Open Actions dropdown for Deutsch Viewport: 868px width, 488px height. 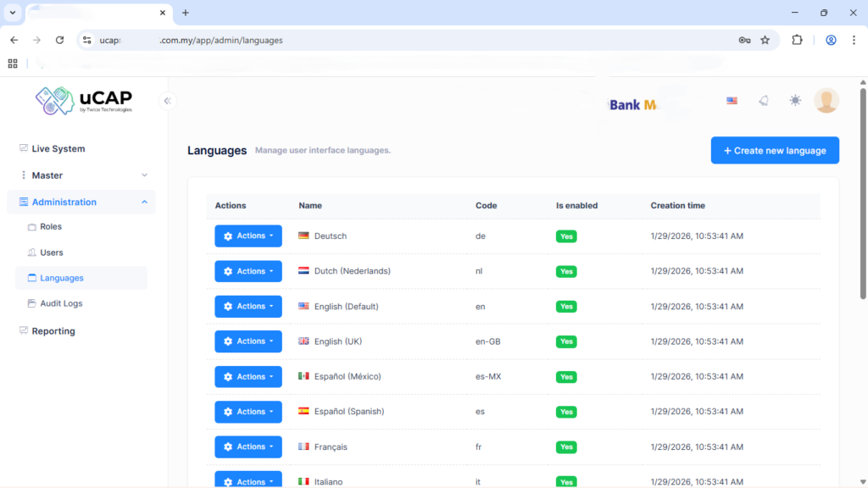[248, 236]
